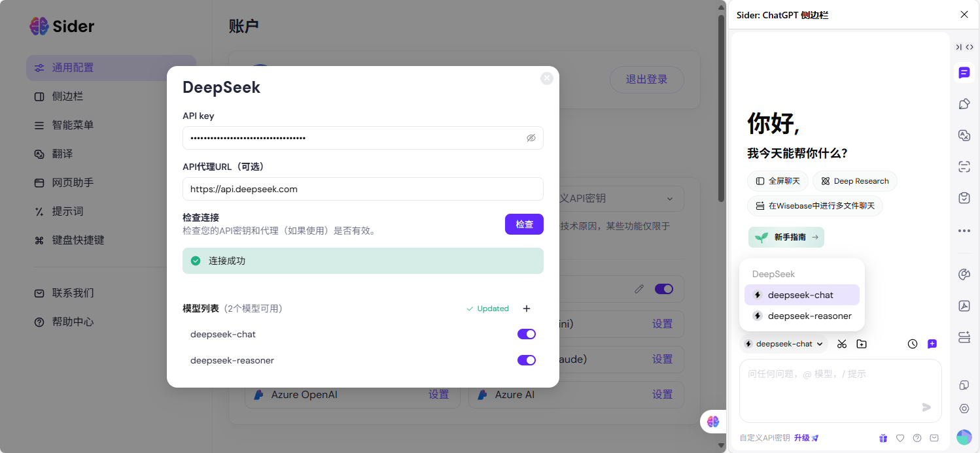This screenshot has width=980, height=453.
Task: Open 通用配置 in the left menu
Action: (x=111, y=67)
